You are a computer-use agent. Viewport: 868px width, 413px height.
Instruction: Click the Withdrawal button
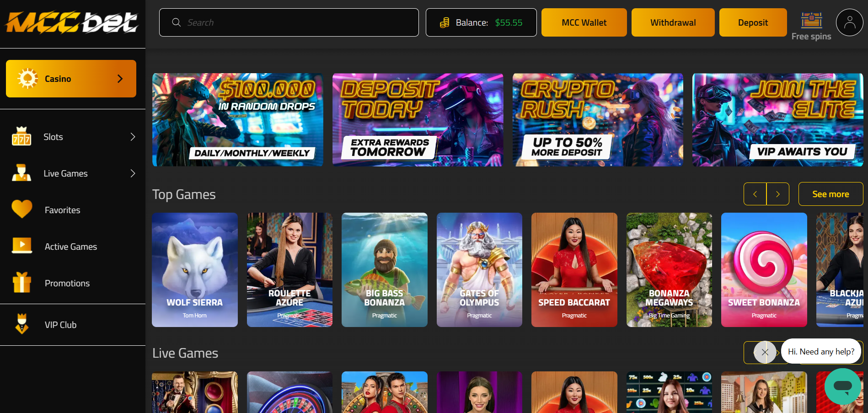(x=673, y=22)
